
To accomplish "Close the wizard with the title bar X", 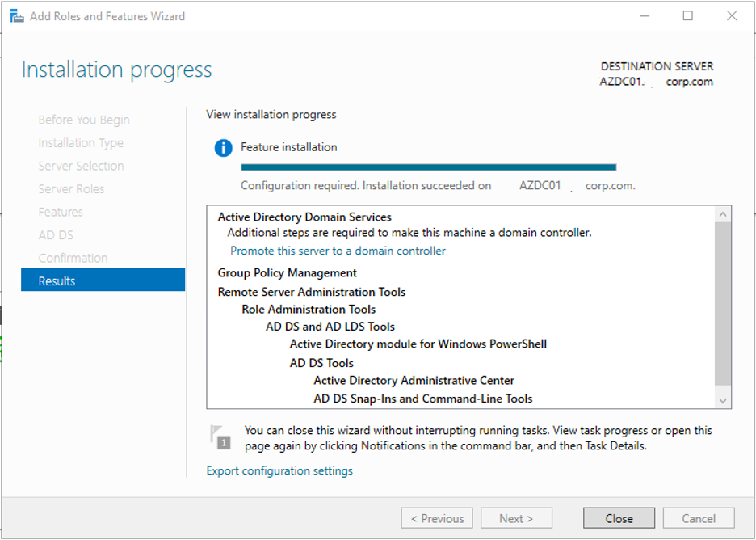I will (x=732, y=16).
